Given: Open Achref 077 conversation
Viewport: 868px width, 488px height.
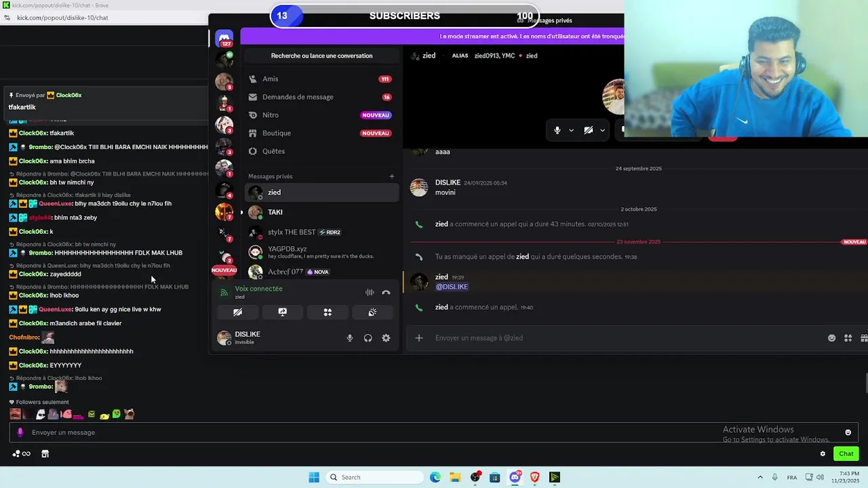Looking at the screenshot, I should coord(321,272).
